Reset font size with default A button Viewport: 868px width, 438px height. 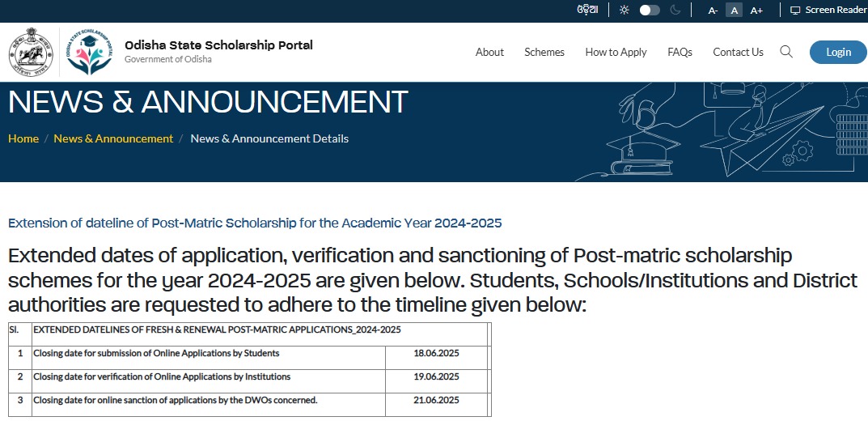pos(734,11)
